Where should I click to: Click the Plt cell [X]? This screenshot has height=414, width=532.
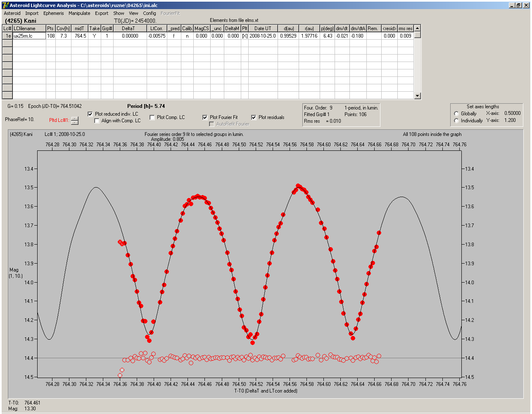pyautogui.click(x=245, y=36)
